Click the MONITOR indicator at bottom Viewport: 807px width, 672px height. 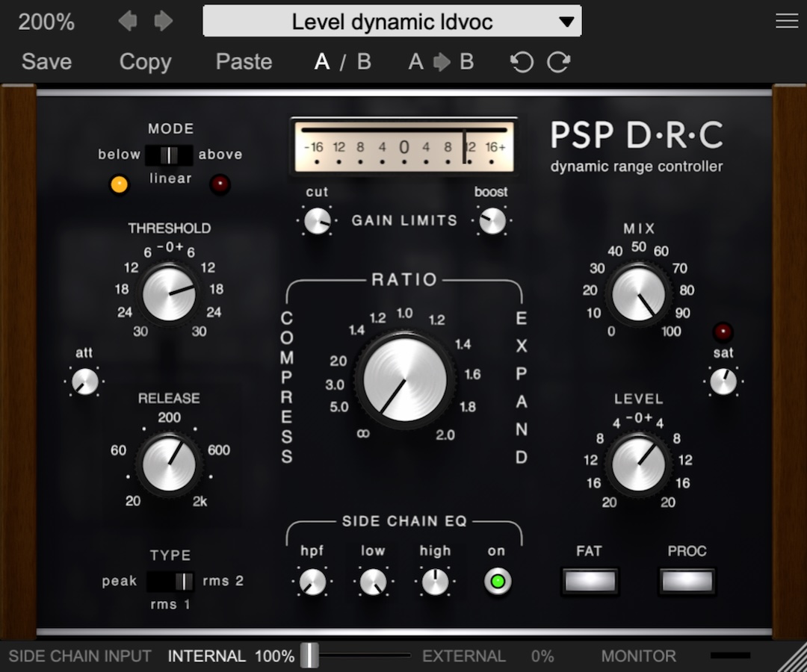(x=729, y=656)
